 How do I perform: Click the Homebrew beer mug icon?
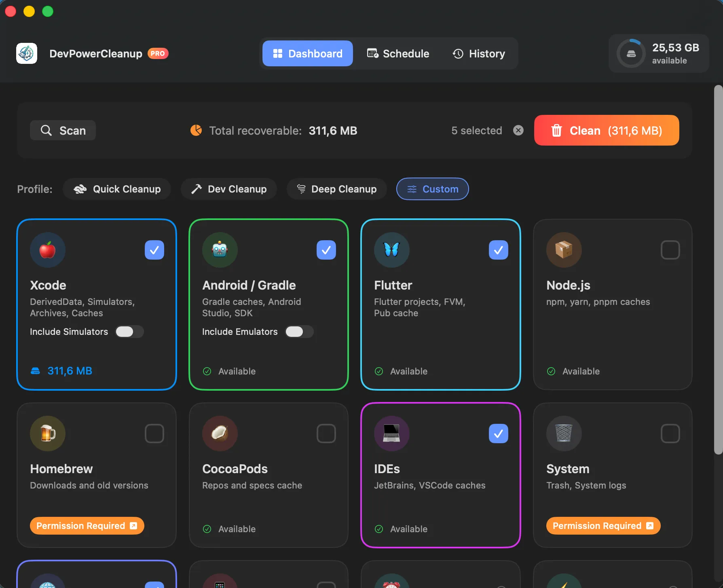(x=47, y=434)
